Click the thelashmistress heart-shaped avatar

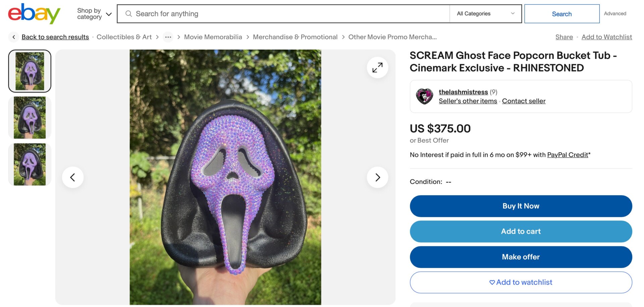click(425, 96)
